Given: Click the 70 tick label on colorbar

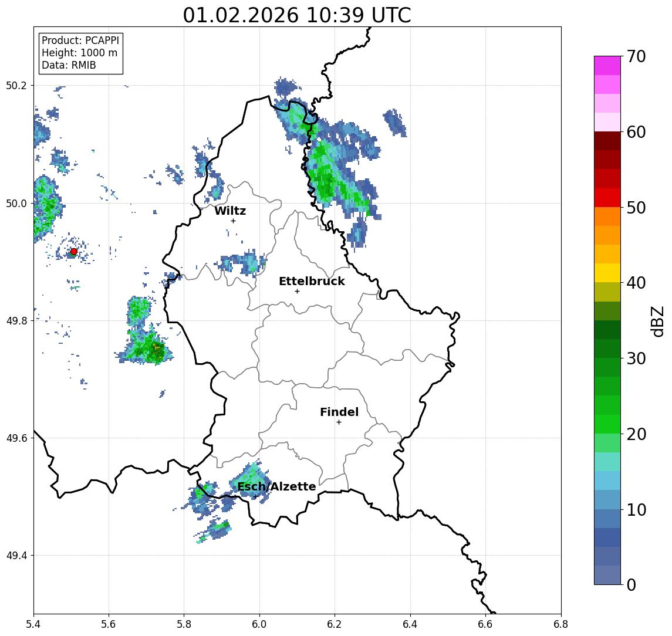Looking at the screenshot, I should [x=636, y=56].
